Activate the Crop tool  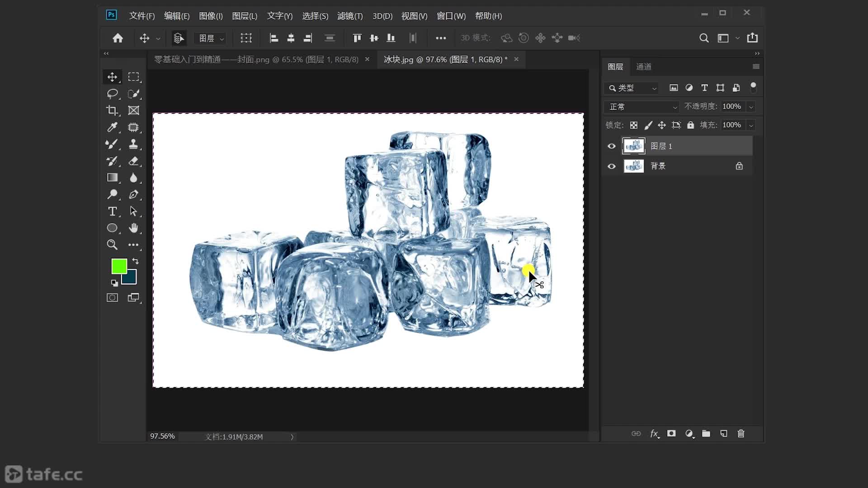(112, 110)
